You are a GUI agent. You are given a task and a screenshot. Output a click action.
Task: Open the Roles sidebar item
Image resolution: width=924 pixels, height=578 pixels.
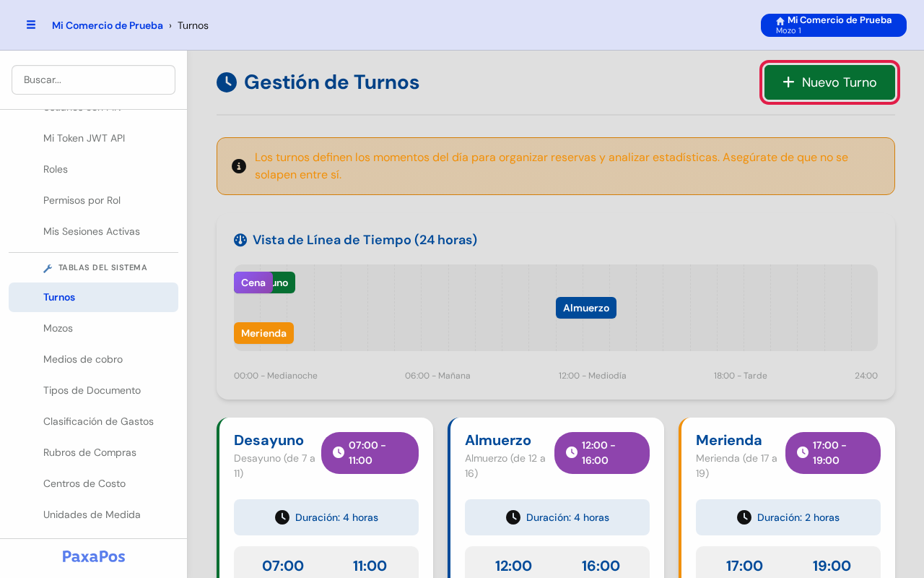click(x=94, y=169)
